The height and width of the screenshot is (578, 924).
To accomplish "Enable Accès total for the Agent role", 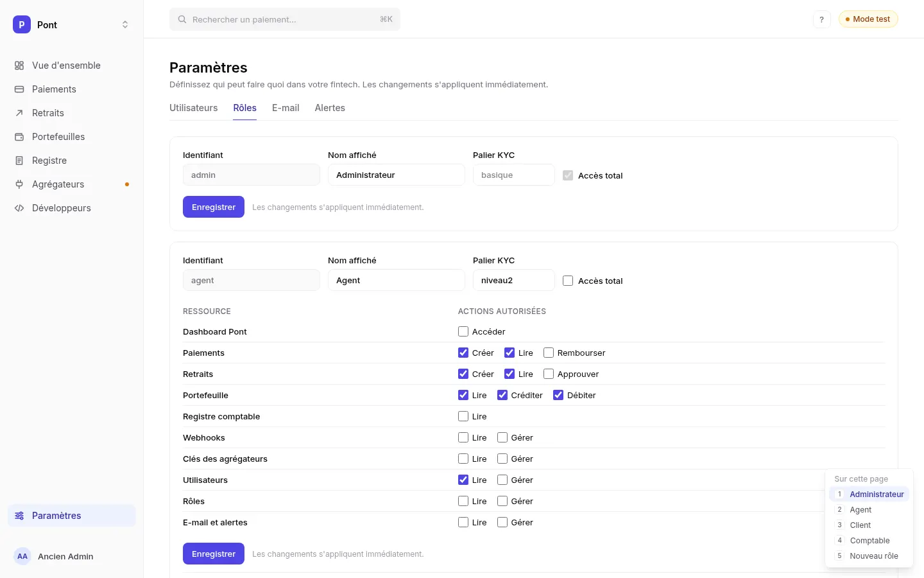I will 568,281.
